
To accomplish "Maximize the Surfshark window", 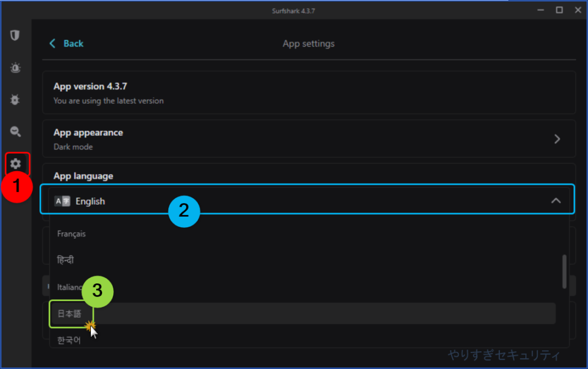I will (559, 10).
